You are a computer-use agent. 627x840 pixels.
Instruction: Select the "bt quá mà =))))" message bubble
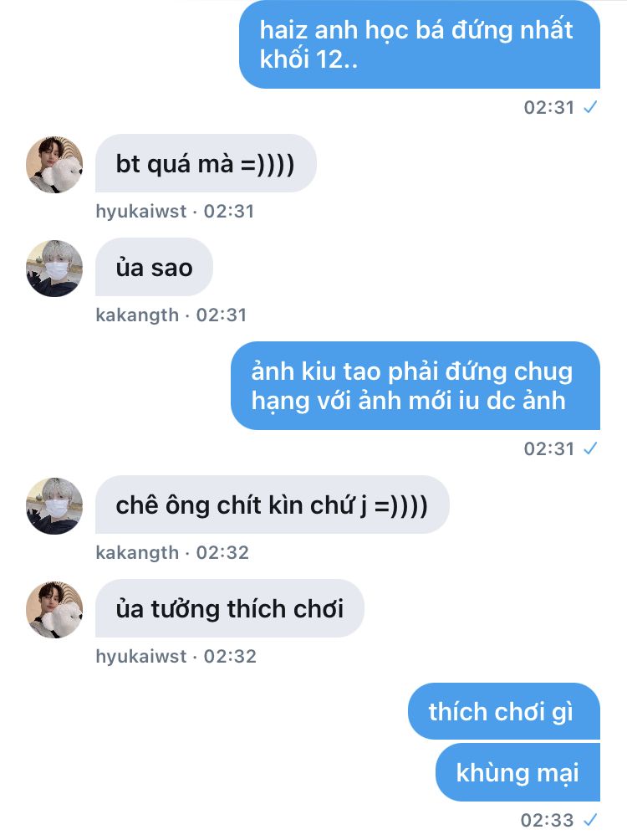206,163
